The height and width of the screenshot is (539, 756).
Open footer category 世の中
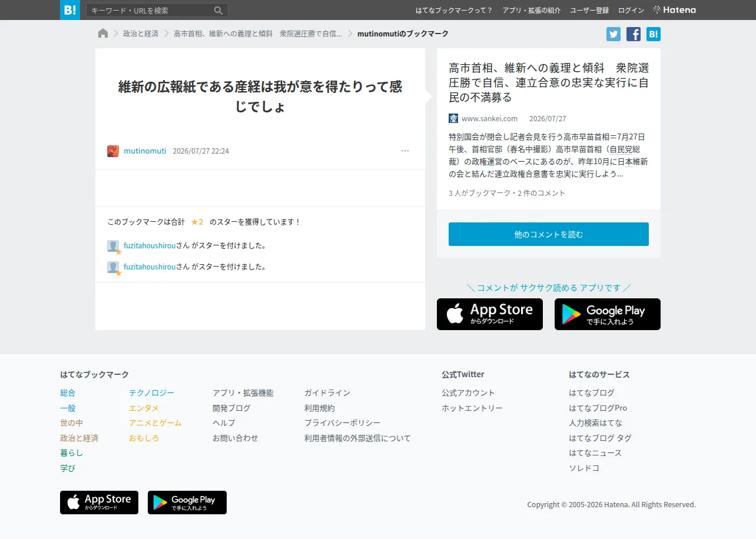point(71,423)
